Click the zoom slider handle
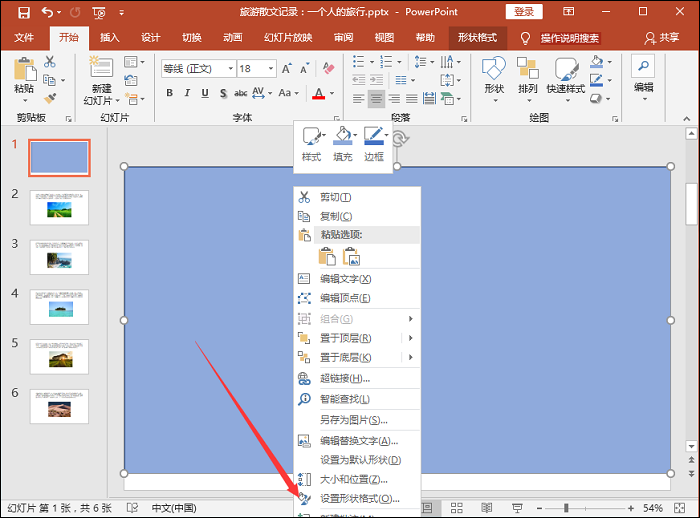Screen dimensions: 700x518 [x=566, y=508]
